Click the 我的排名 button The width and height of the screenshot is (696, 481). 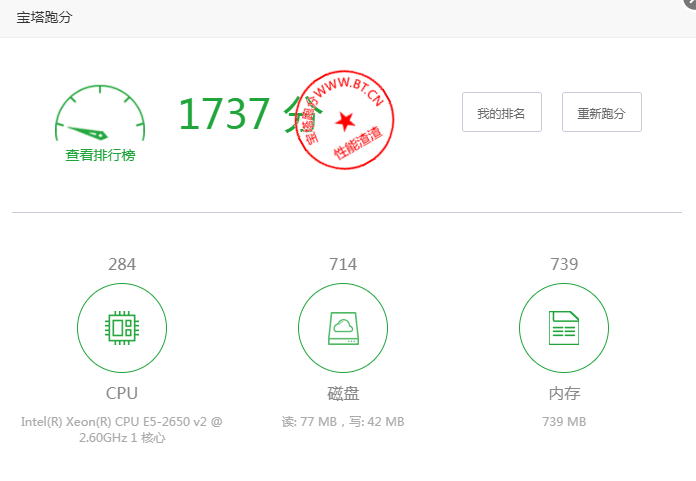coord(501,113)
